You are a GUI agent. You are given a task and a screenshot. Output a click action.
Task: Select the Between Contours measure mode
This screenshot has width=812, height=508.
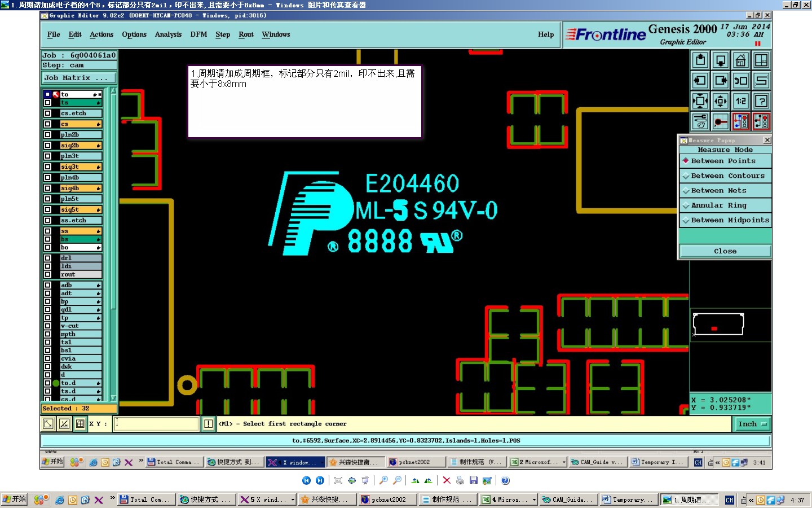(725, 176)
